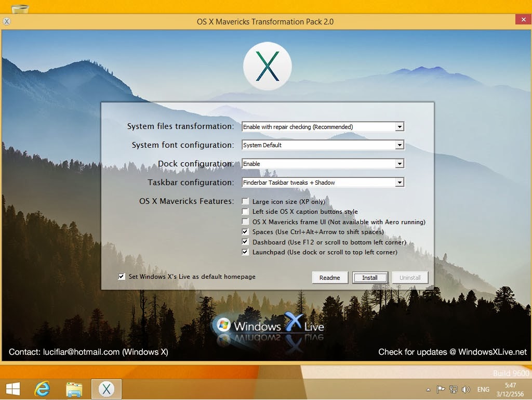Click the large OS X Mavericks logo
Viewport: 532px width, 400px height.
coord(268,66)
